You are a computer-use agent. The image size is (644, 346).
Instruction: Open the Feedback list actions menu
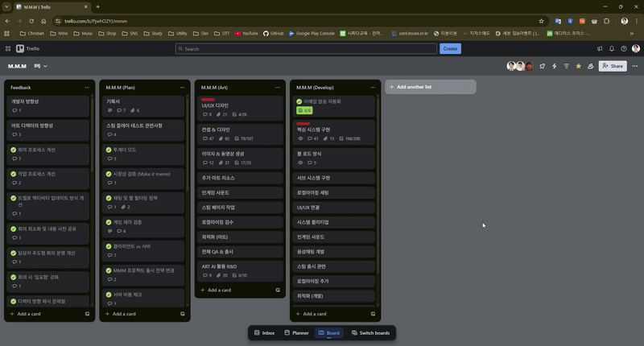click(x=87, y=88)
